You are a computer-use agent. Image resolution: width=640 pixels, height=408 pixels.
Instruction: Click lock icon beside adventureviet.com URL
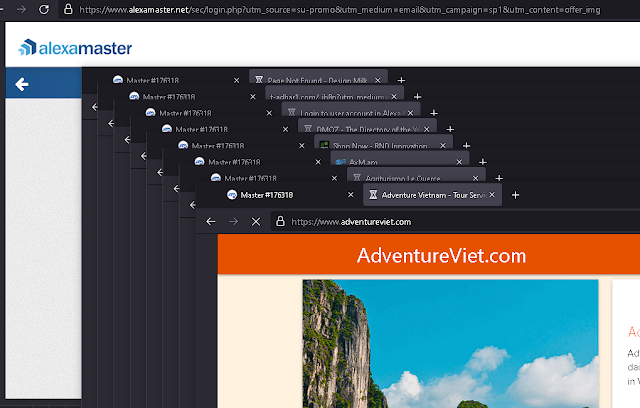tap(280, 221)
